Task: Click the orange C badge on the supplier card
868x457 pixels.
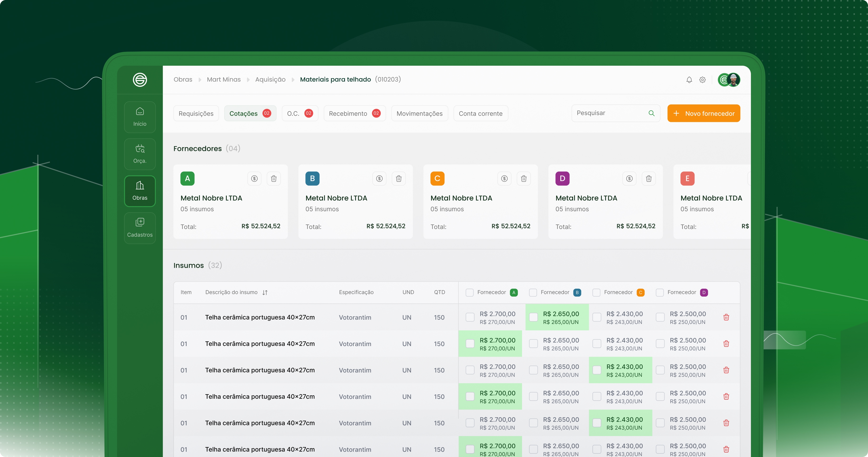Action: (437, 179)
